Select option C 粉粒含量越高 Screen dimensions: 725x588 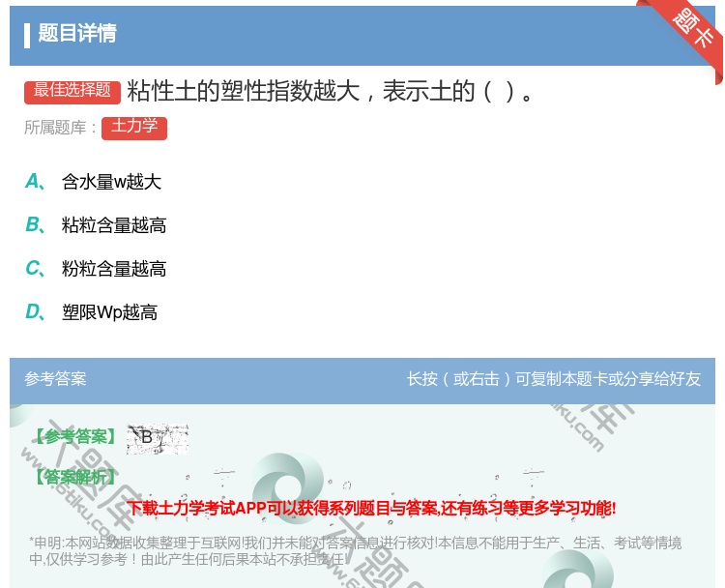(x=96, y=269)
